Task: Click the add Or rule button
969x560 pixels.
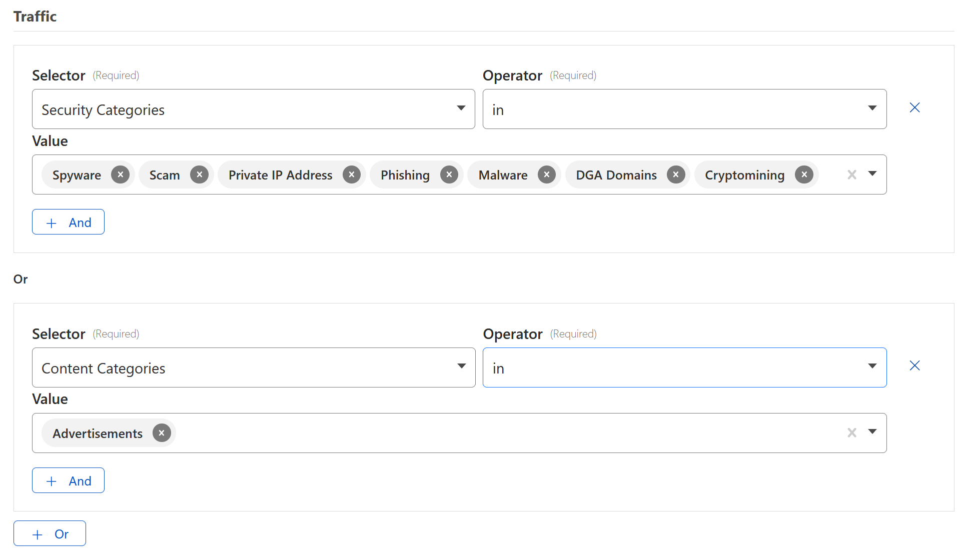Action: (x=50, y=533)
